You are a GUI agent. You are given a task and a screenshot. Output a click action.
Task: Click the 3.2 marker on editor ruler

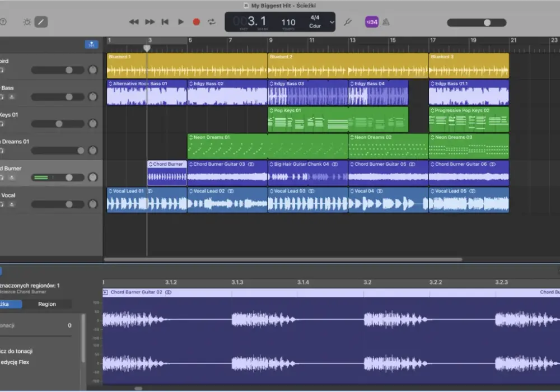point(367,282)
